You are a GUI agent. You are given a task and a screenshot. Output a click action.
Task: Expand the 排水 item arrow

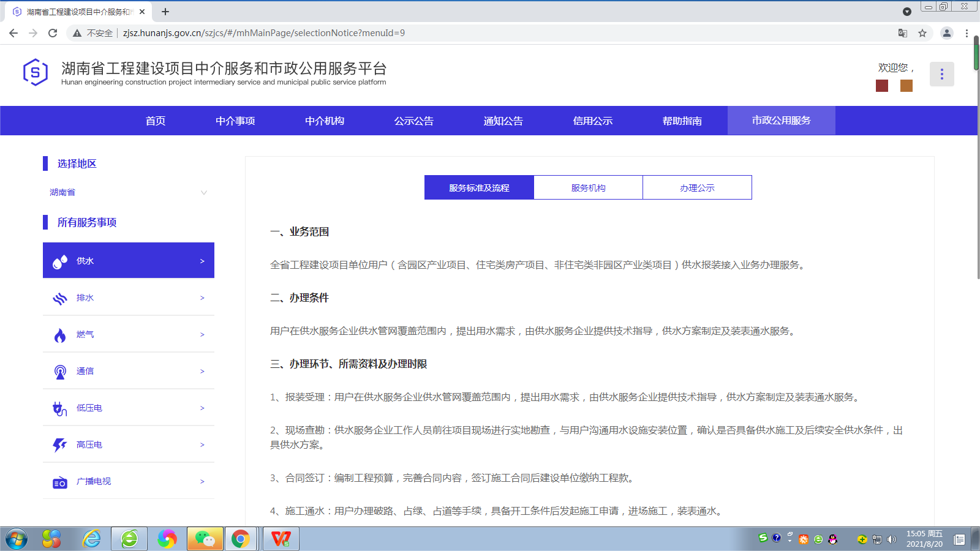pyautogui.click(x=202, y=298)
